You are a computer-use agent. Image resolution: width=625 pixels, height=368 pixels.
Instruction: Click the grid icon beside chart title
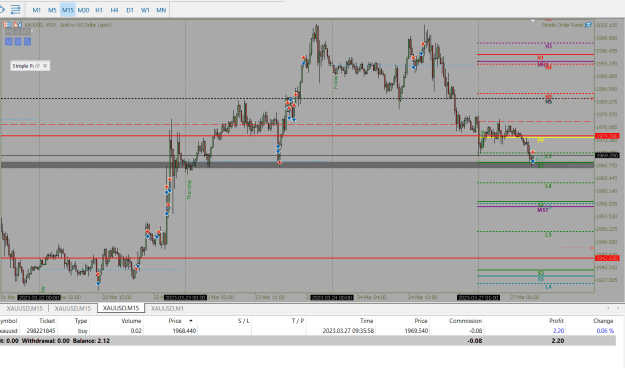[x=7, y=25]
